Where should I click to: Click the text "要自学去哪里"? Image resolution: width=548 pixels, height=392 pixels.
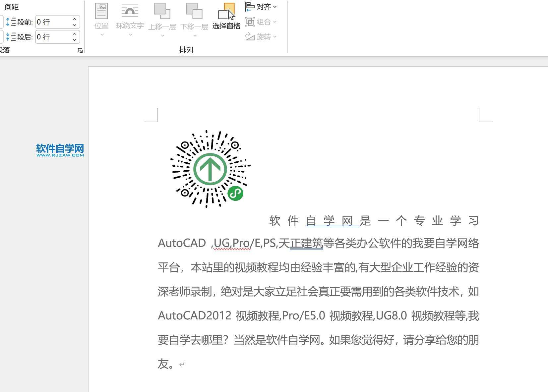tap(190, 340)
